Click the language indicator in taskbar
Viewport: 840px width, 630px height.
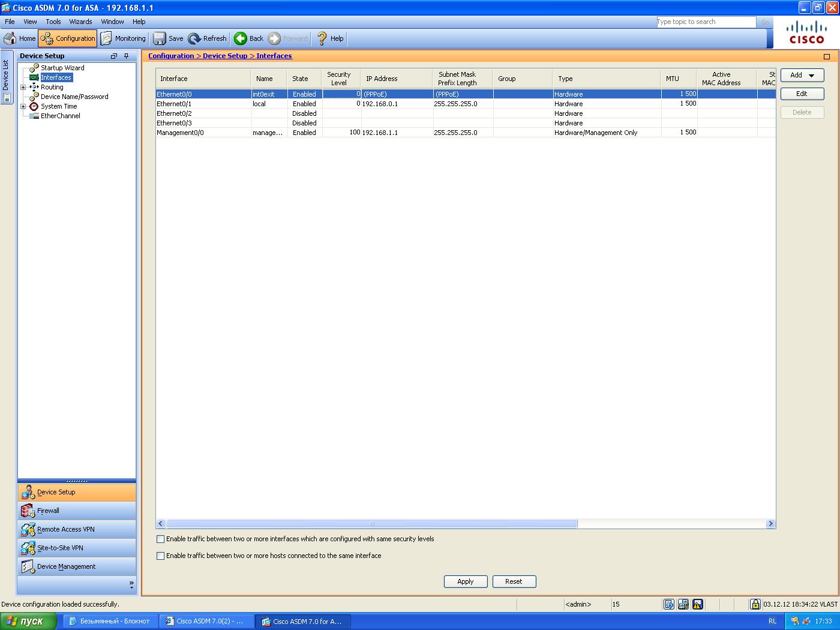point(772,621)
